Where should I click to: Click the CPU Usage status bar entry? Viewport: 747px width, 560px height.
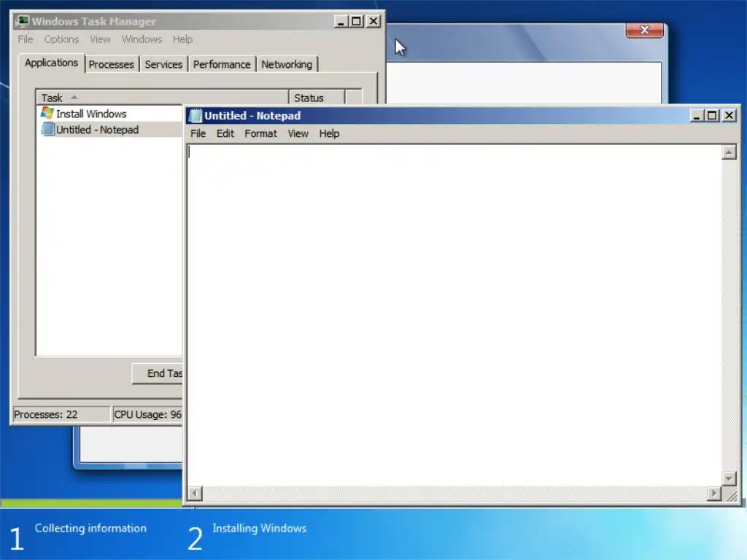click(x=147, y=414)
